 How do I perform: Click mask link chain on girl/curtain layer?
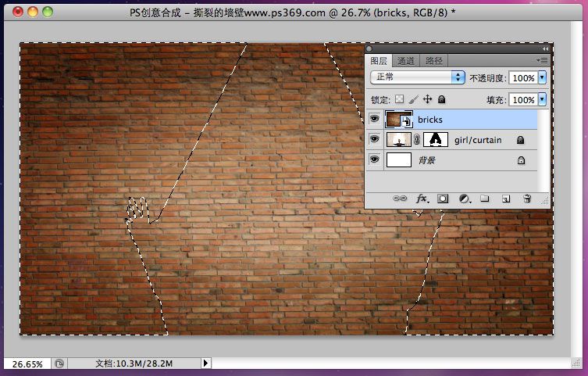click(417, 140)
